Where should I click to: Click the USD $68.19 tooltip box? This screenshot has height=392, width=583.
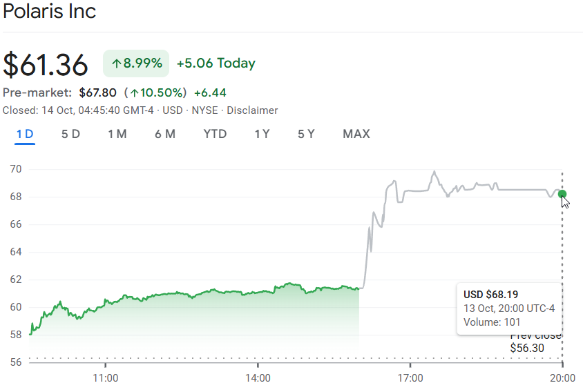[508, 308]
